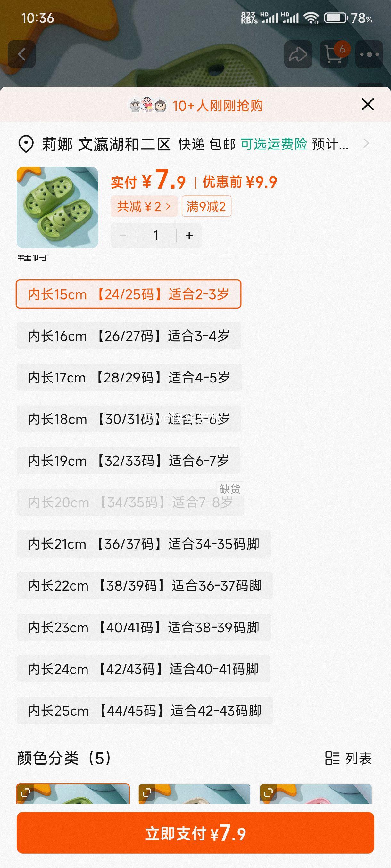Select size 内长22cm 38/39码
This screenshot has height=868, width=391.
pyautogui.click(x=145, y=586)
